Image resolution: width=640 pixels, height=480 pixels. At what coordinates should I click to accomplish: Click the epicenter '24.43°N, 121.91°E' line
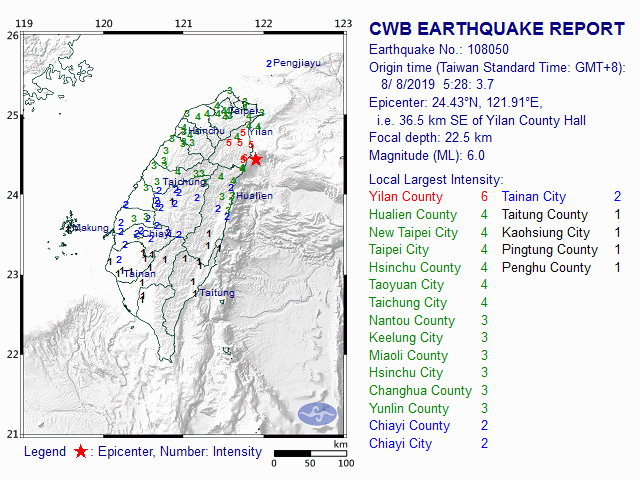456,102
